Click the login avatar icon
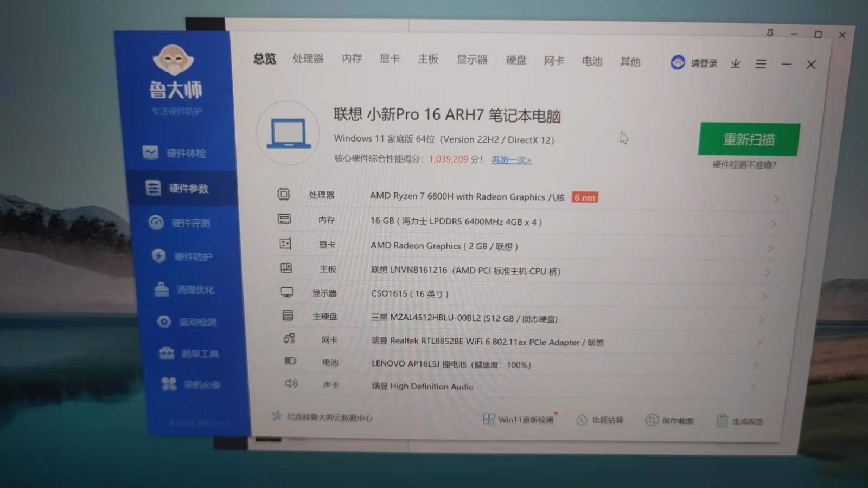868x488 pixels. click(678, 63)
